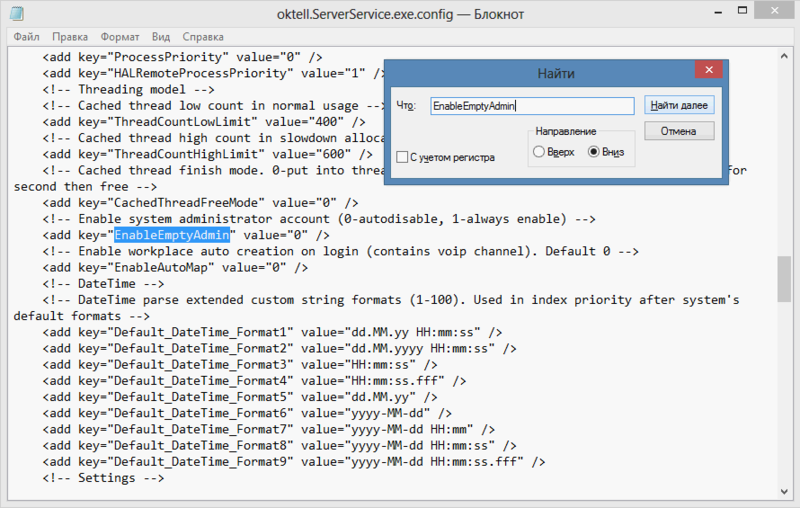Close the Найти dialog with red X
This screenshot has height=508, width=800.
pyautogui.click(x=709, y=70)
